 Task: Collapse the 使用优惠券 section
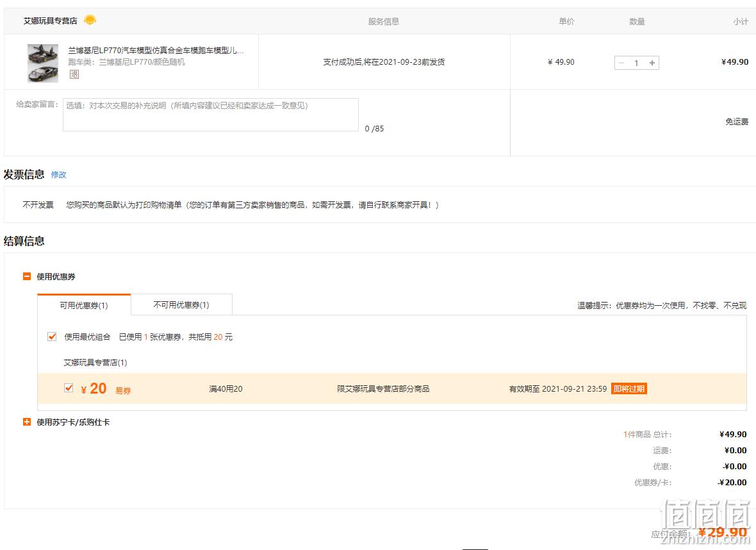(x=27, y=276)
